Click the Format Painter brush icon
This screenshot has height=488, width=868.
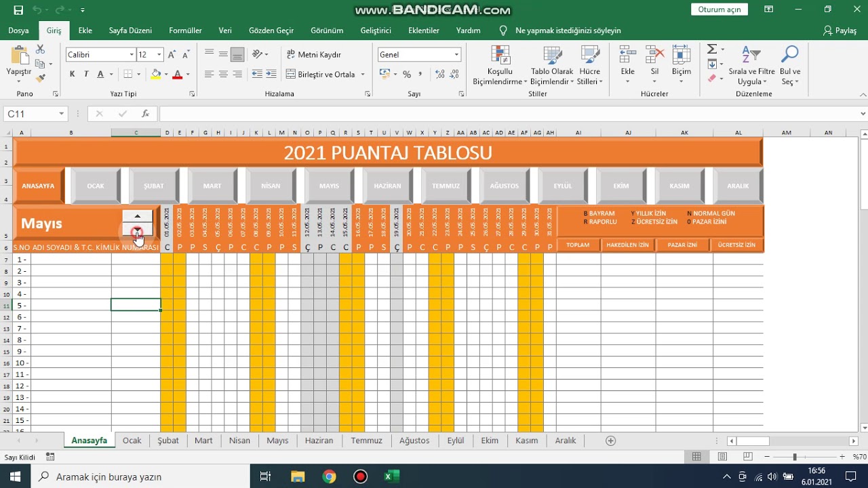tap(40, 78)
